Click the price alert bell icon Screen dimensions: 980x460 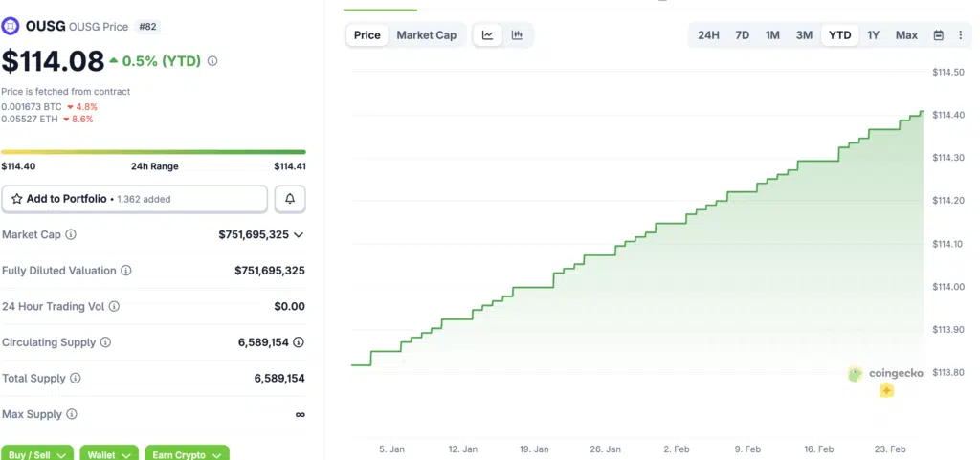[x=290, y=199]
